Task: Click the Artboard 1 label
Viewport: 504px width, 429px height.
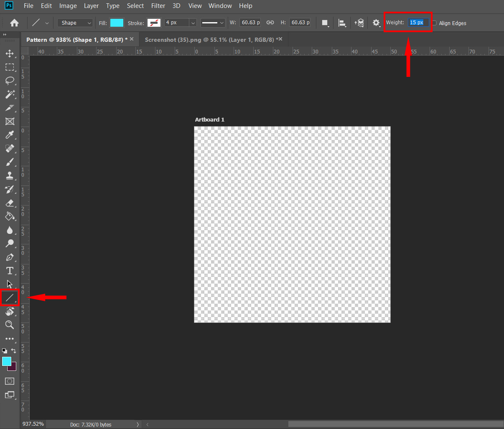Action: [x=209, y=120]
